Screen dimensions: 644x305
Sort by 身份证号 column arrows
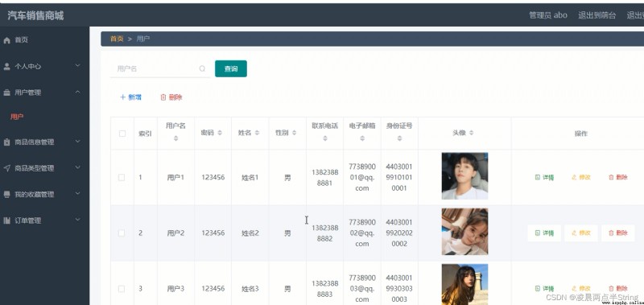point(399,138)
